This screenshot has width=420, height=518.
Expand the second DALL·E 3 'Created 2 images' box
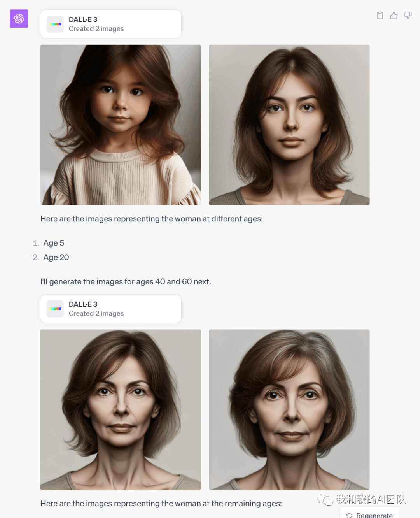pos(111,309)
